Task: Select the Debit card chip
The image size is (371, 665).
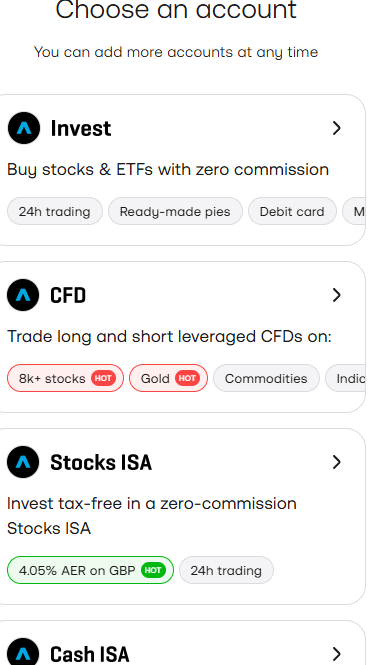Action: [x=292, y=211]
